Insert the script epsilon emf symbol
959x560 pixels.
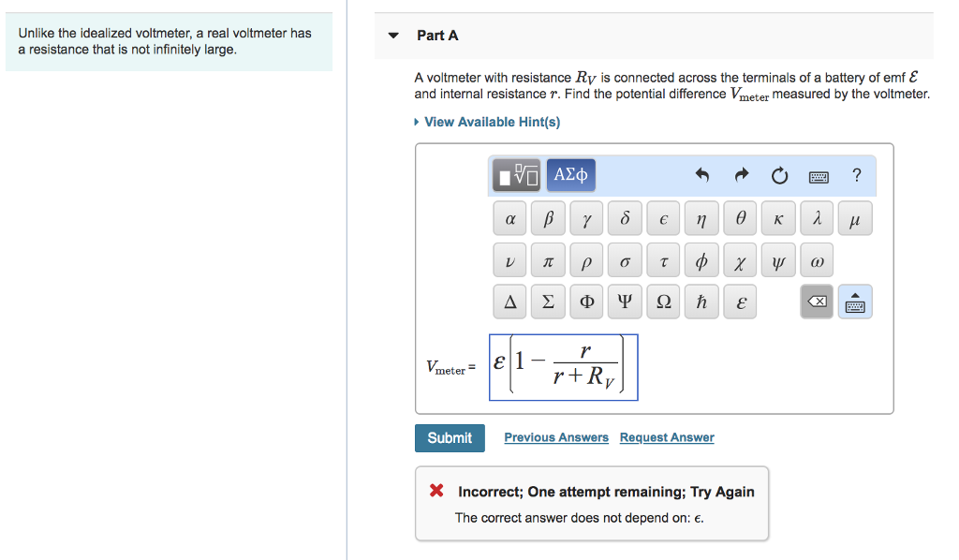click(x=740, y=302)
